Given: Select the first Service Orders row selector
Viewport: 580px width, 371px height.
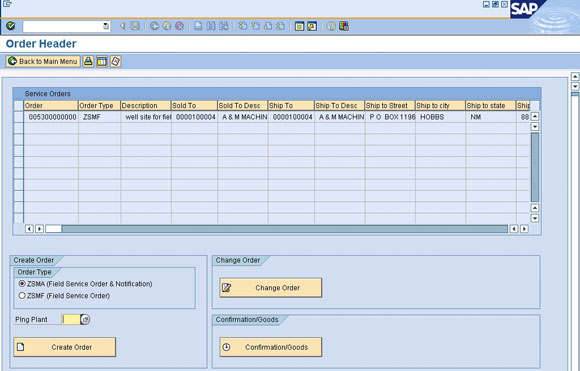Looking at the screenshot, I should coord(18,117).
